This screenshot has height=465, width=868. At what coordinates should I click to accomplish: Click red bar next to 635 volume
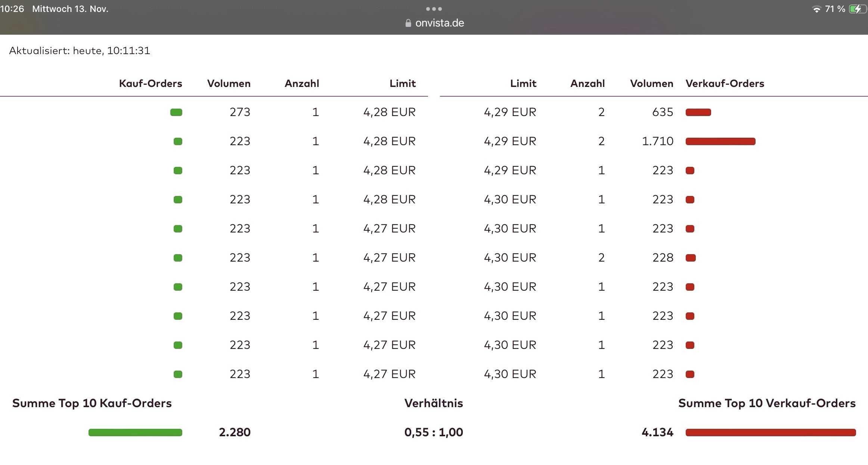tap(698, 112)
